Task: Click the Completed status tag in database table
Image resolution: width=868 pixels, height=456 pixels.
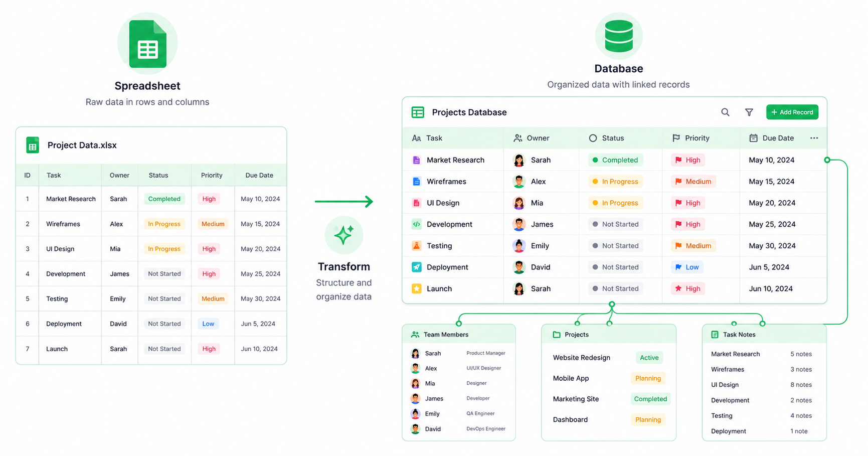Action: pos(615,160)
